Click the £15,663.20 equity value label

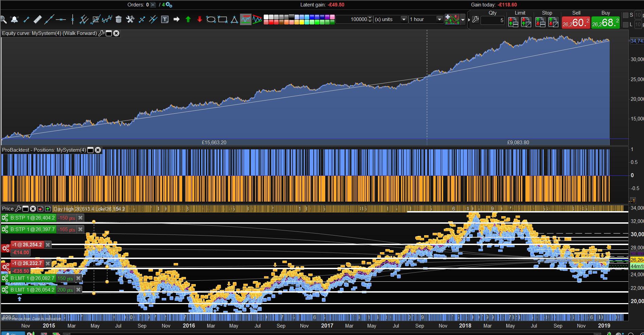tap(214, 143)
